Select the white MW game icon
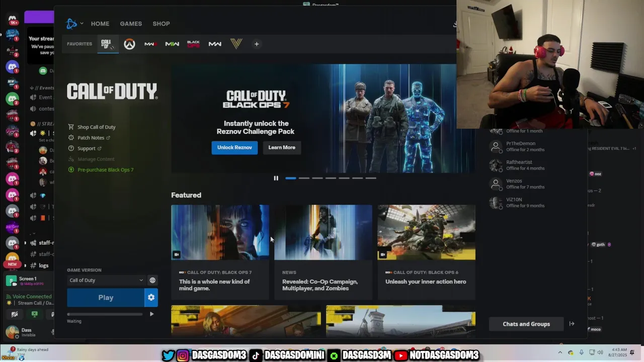This screenshot has width=644, height=362. (x=215, y=44)
